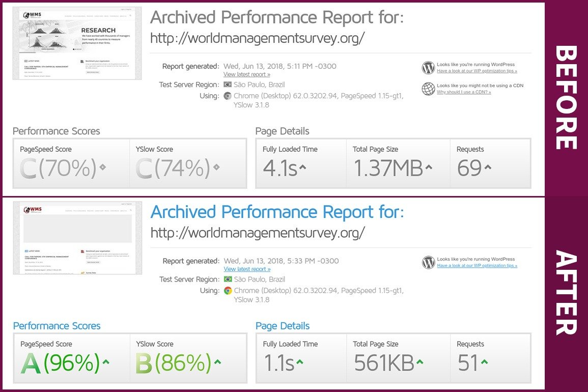The image size is (588, 392).
Task: Open WP optimization tips link in BEFORE report
Action: [477, 71]
